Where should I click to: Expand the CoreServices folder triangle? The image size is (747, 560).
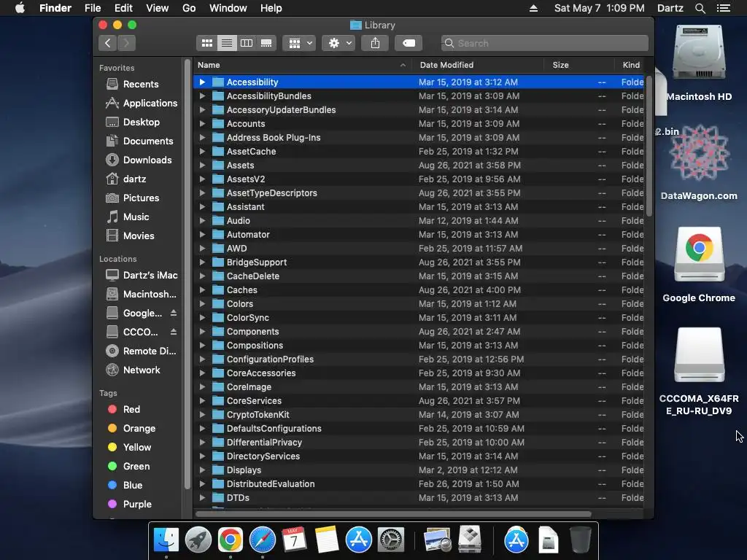pyautogui.click(x=203, y=401)
